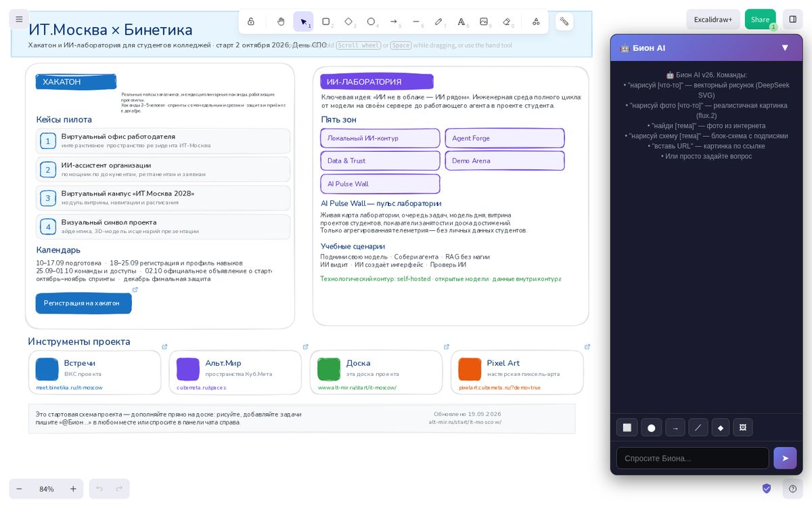Select the 'ИТ.Москва × Бинетика' title
Image resolution: width=812 pixels, height=508 pixels.
point(110,30)
